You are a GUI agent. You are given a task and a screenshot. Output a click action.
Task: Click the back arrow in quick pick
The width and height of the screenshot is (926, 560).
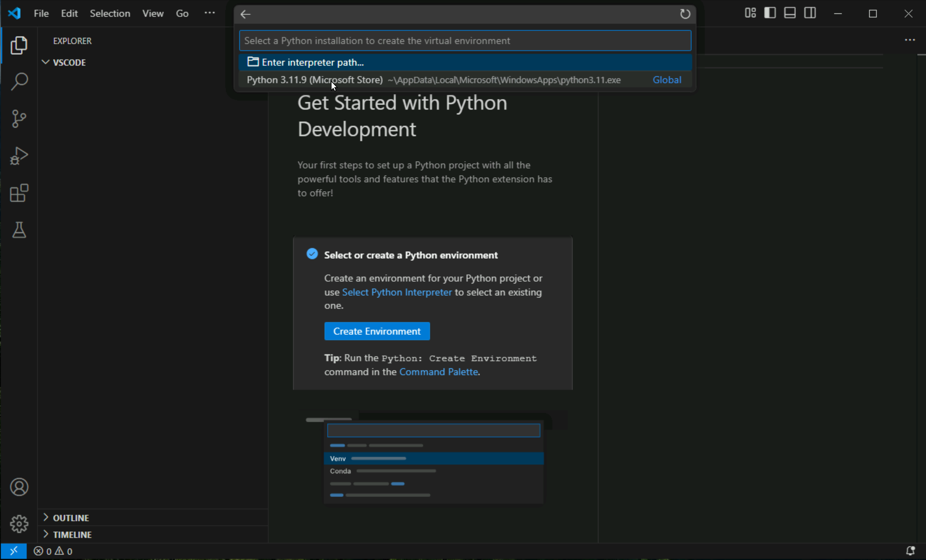point(245,14)
